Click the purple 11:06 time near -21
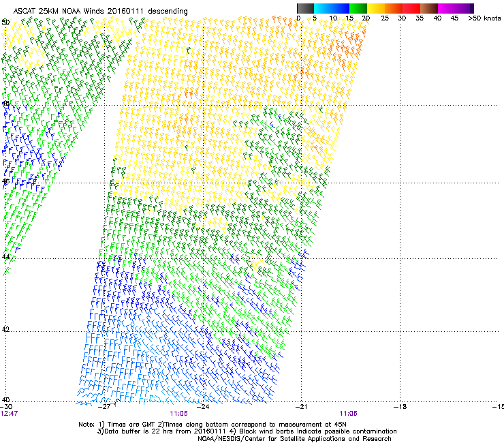Screen dimensions: 504x443 pos(349,414)
